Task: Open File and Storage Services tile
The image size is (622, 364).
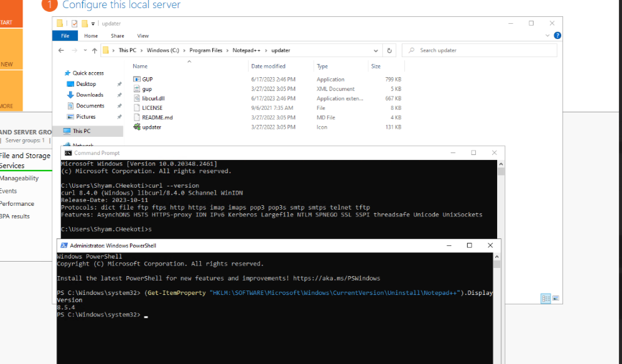Action: tap(25, 160)
